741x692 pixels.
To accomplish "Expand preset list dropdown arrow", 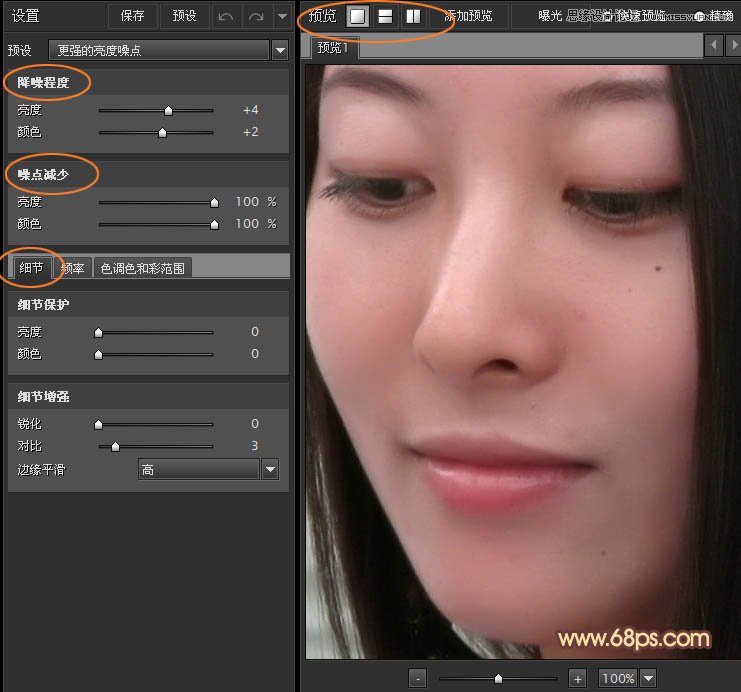I will point(280,50).
